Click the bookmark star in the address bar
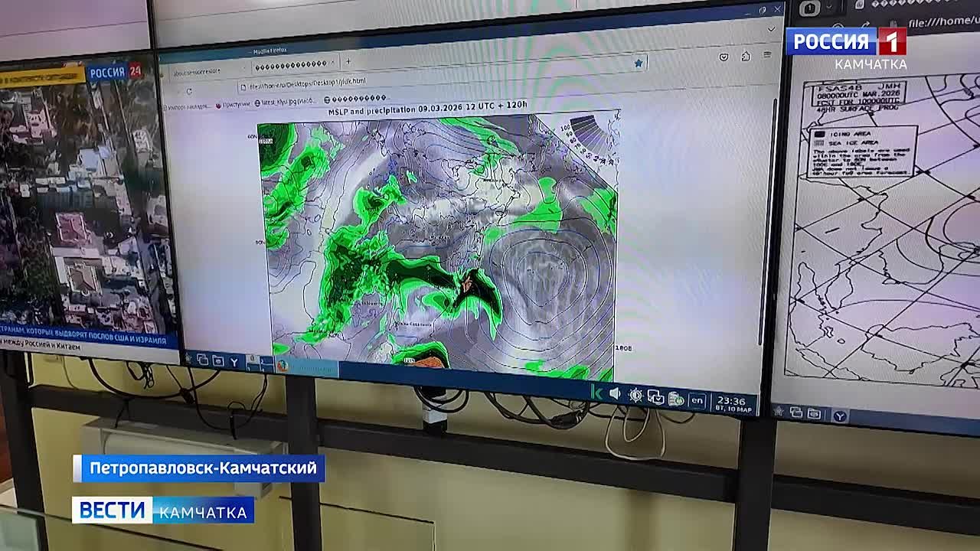Image resolution: width=980 pixels, height=551 pixels. click(638, 64)
